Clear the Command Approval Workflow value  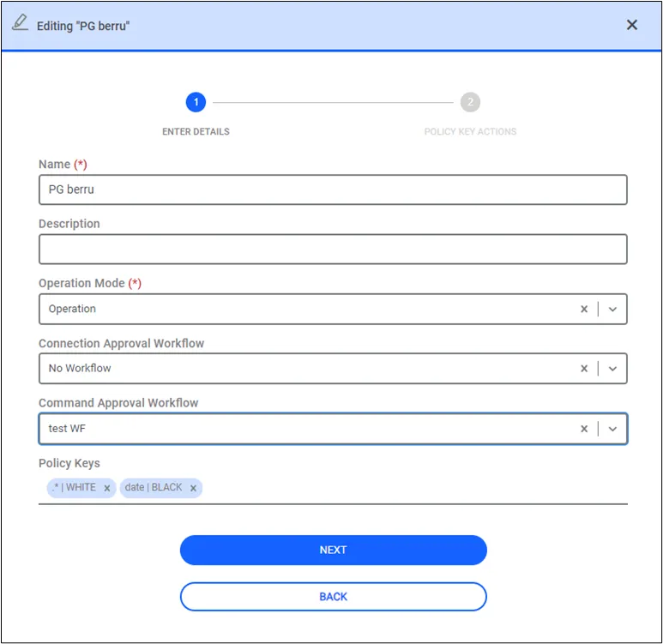584,429
